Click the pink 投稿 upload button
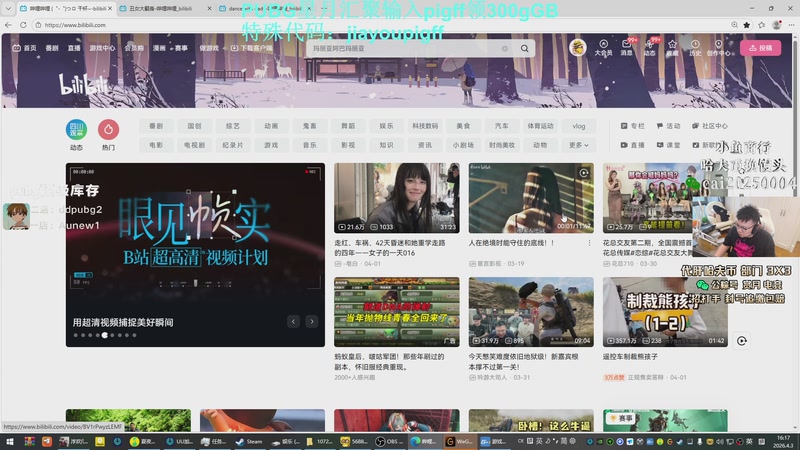This screenshot has height=450, width=800. 761,47
